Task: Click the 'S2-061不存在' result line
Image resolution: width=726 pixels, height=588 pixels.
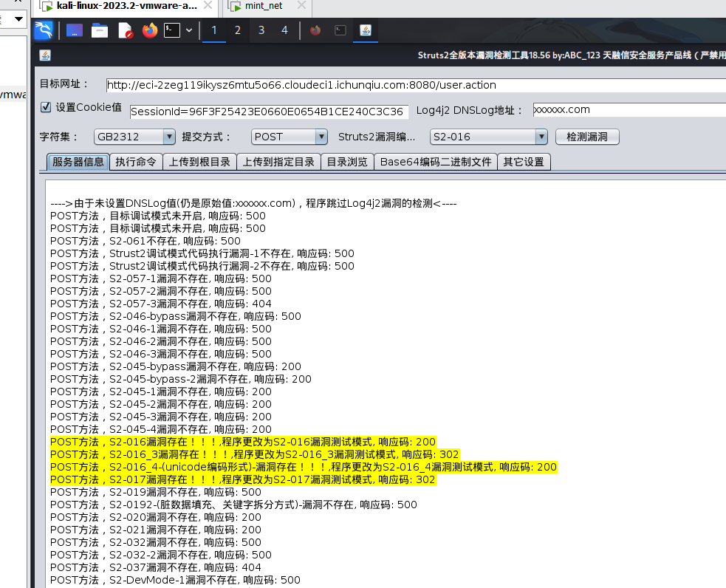Action: [x=145, y=241]
